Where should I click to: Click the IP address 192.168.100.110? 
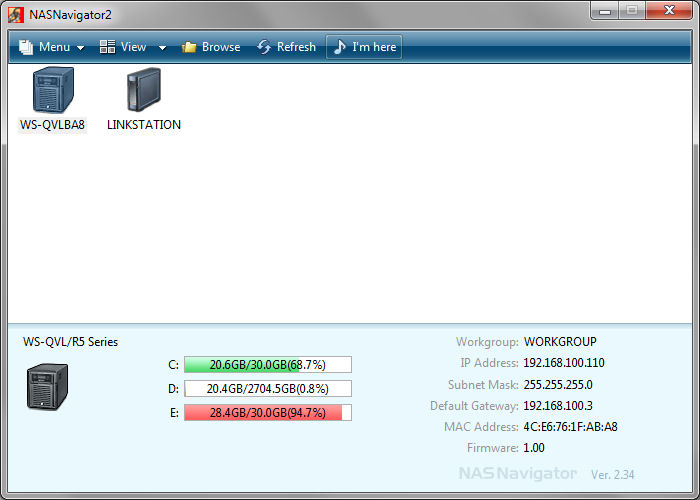(564, 363)
